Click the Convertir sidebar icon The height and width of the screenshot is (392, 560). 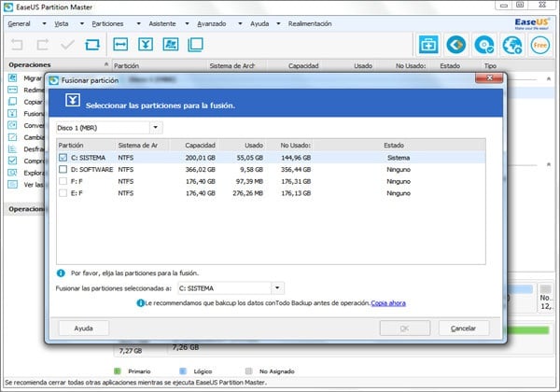[x=12, y=125]
